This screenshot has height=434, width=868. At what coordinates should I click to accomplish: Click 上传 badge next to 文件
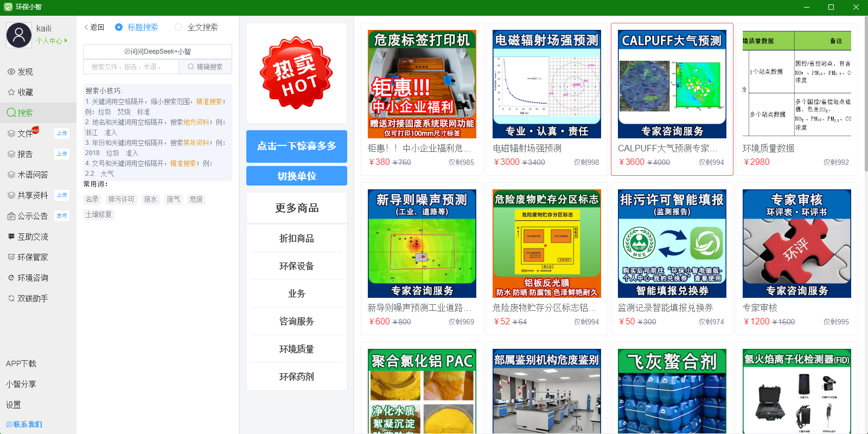tap(62, 133)
